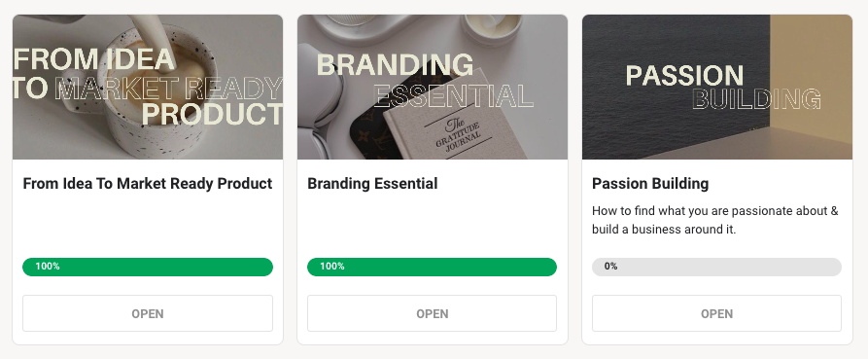Click the Passion Building cover image
This screenshot has height=359, width=868.
(x=717, y=87)
